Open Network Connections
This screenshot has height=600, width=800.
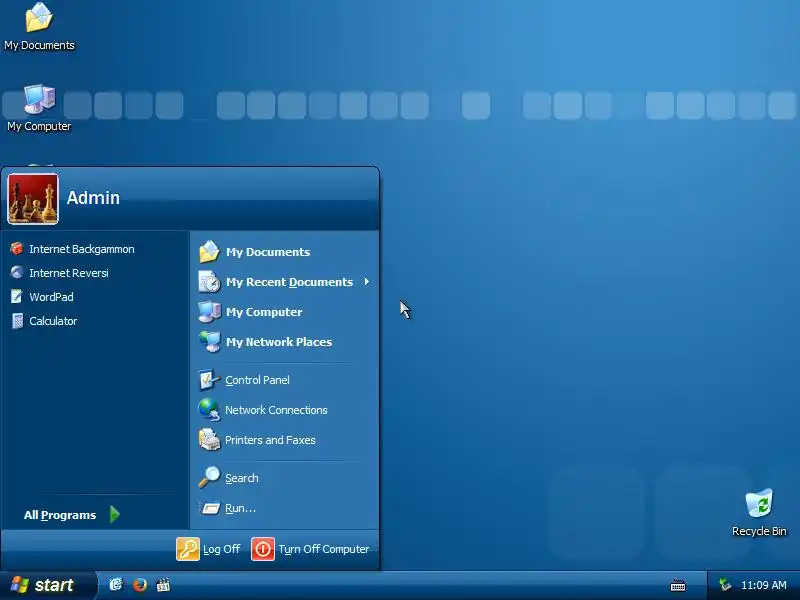point(285,410)
